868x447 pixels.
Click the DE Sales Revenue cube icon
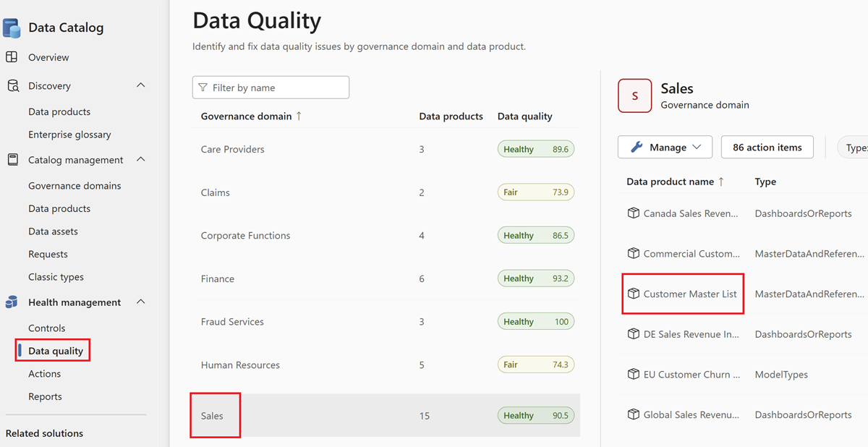634,334
